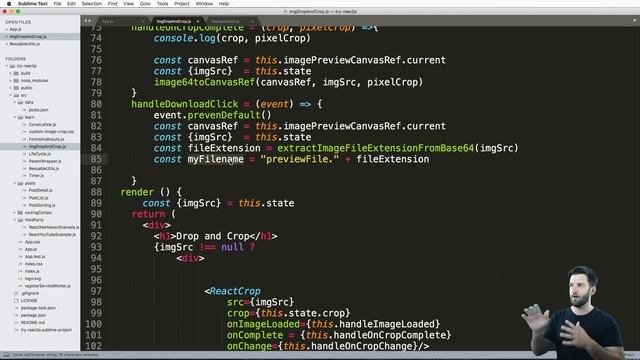Click the tab history back arrow
Screen dimensions: 640x360
86,21
